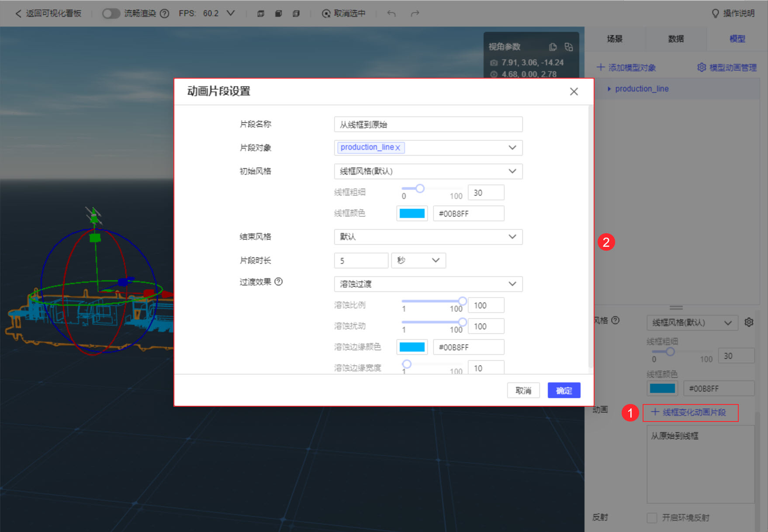The width and height of the screenshot is (768, 532).
Task: Click the green Y-axis handle of the gizmo
Action: (x=95, y=238)
